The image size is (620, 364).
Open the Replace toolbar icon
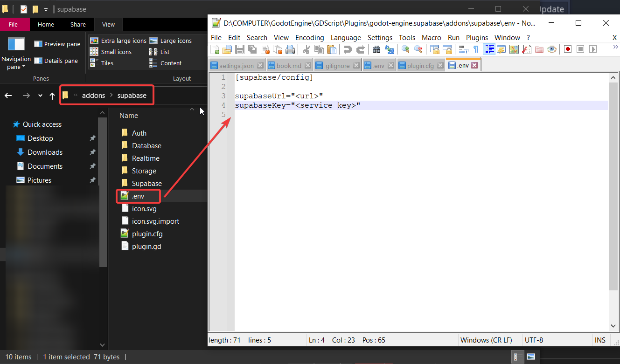tap(389, 49)
